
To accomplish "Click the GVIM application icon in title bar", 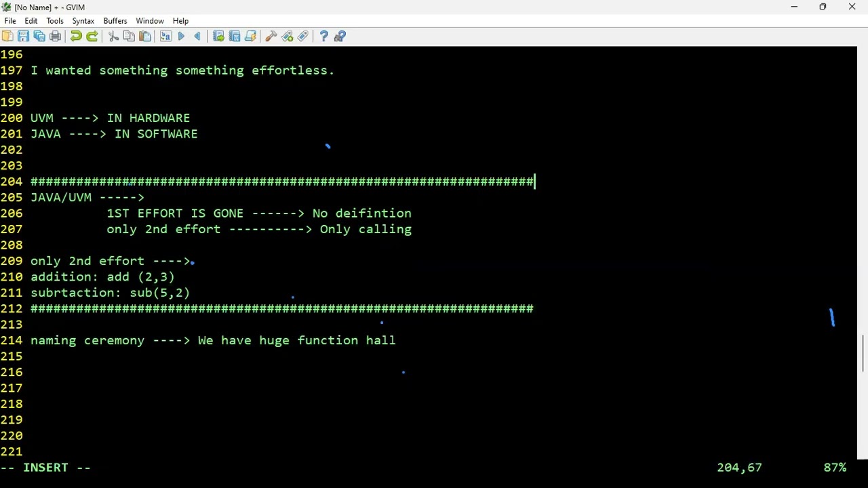I will point(7,7).
